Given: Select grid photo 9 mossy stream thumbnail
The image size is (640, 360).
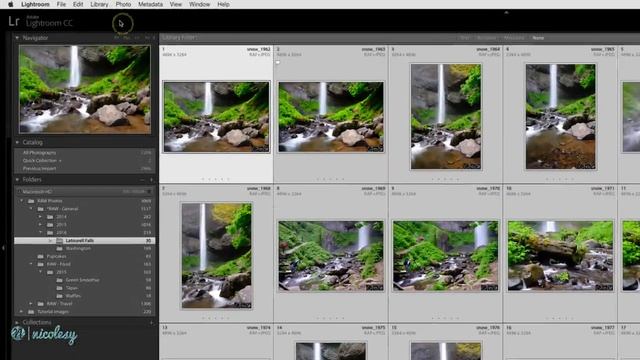Looking at the screenshot, I should (x=445, y=256).
